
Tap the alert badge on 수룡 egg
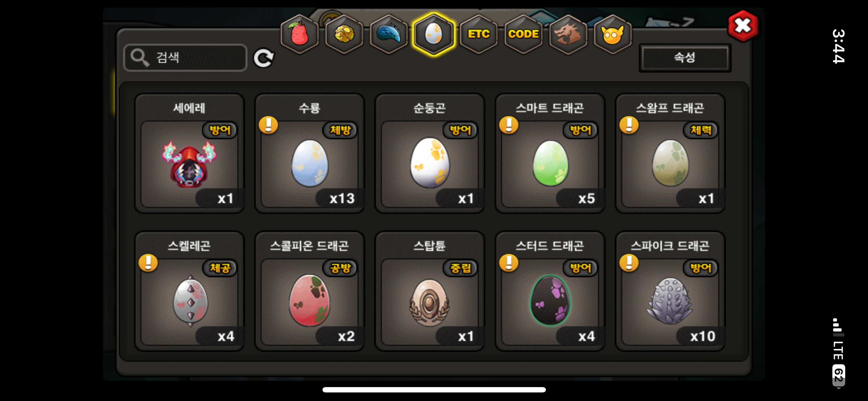point(268,125)
